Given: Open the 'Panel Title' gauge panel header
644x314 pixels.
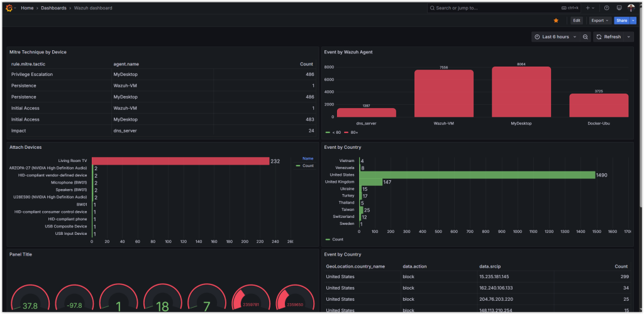Looking at the screenshot, I should (x=21, y=254).
